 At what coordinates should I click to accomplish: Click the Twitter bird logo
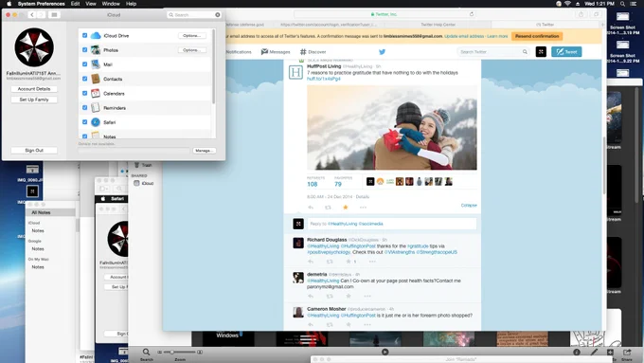point(382,52)
